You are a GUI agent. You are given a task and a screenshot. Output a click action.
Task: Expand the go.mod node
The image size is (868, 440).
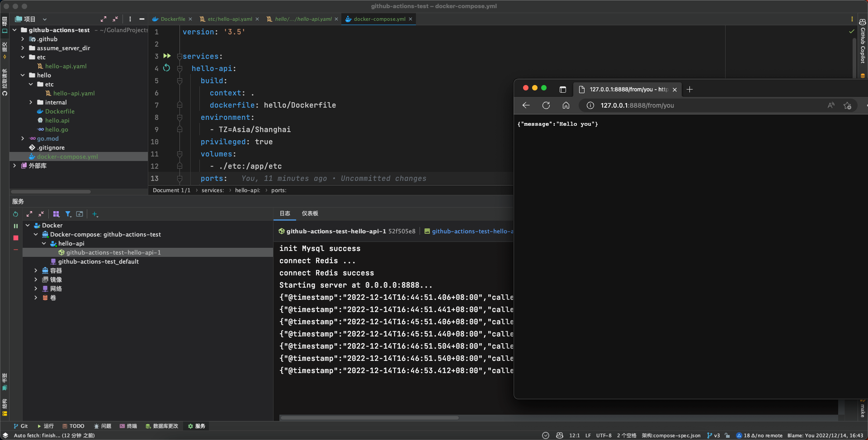[23, 138]
